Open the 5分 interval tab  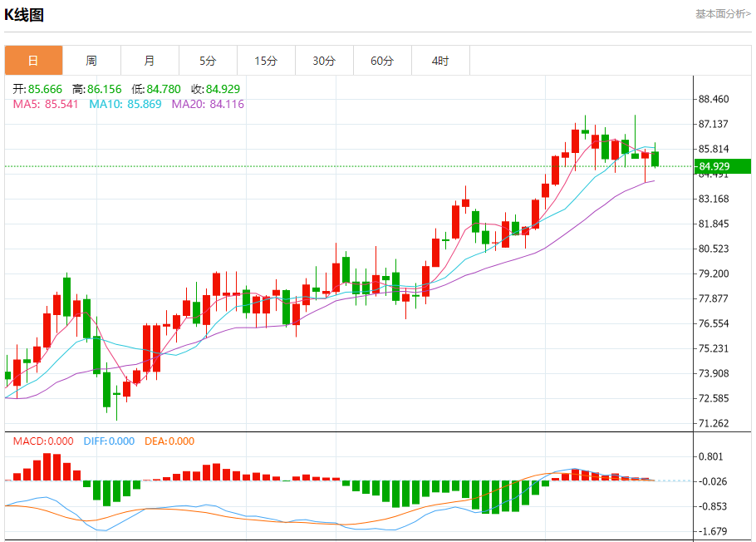pyautogui.click(x=208, y=61)
